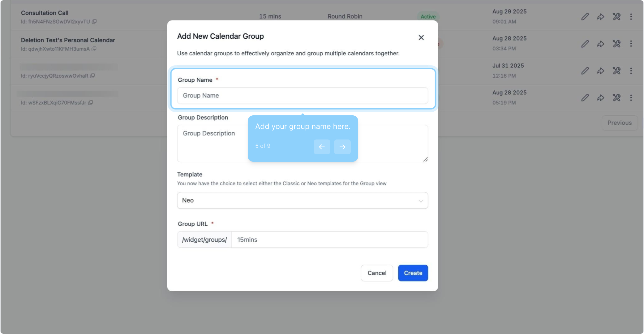Click the Template dropdown chevron

point(421,201)
